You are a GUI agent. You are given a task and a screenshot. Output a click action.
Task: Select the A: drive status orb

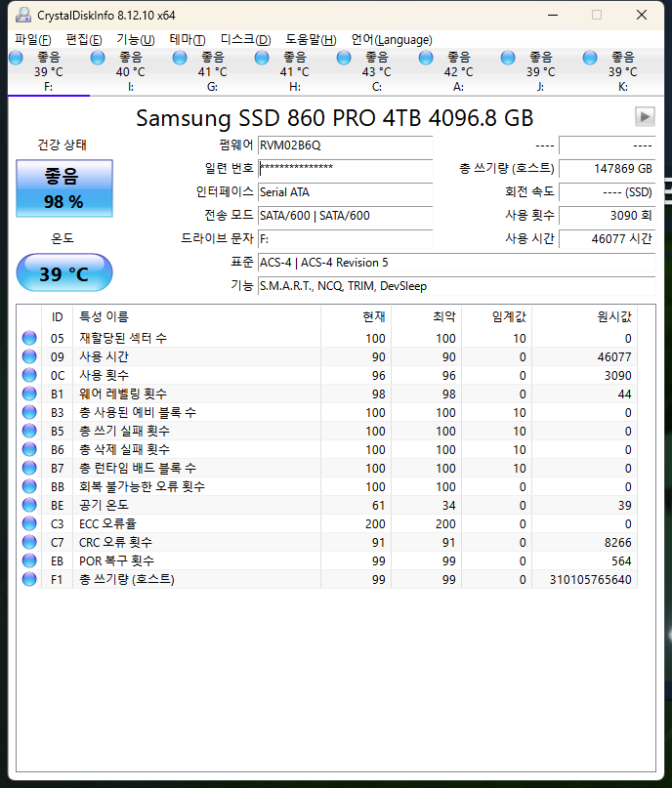[x=426, y=59]
